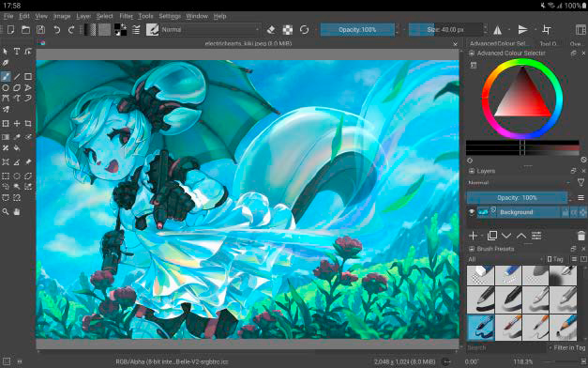Screen dimensions: 588x368
Task: Toggle preserve alpha checkerboard button
Action: (288, 30)
